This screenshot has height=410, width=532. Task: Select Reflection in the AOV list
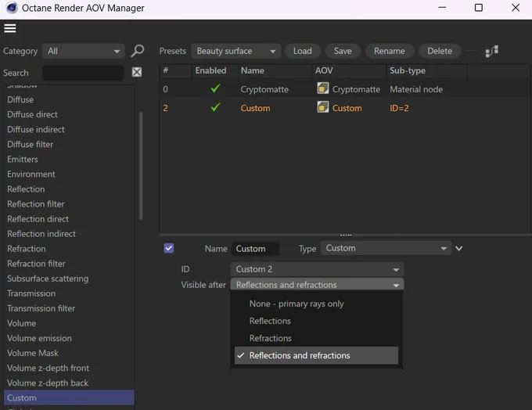(x=69, y=189)
